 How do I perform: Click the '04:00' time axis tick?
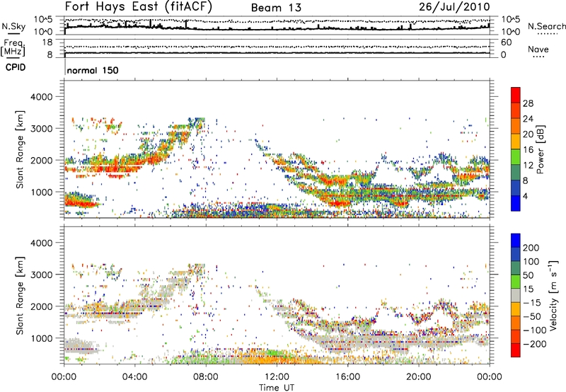(134, 377)
